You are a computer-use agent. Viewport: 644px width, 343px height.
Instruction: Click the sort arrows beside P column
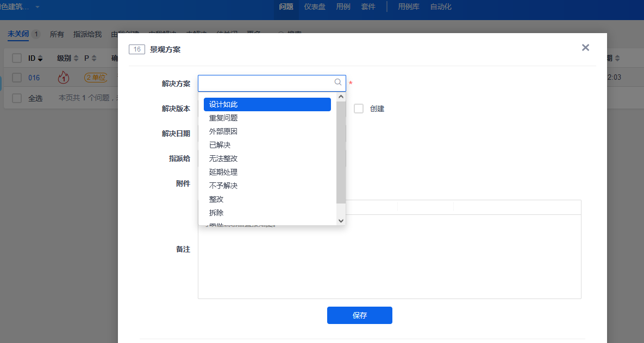click(x=94, y=59)
